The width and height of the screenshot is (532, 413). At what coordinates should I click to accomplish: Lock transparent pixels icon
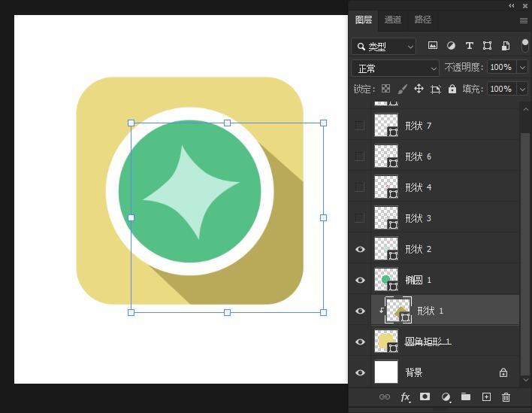[x=385, y=89]
